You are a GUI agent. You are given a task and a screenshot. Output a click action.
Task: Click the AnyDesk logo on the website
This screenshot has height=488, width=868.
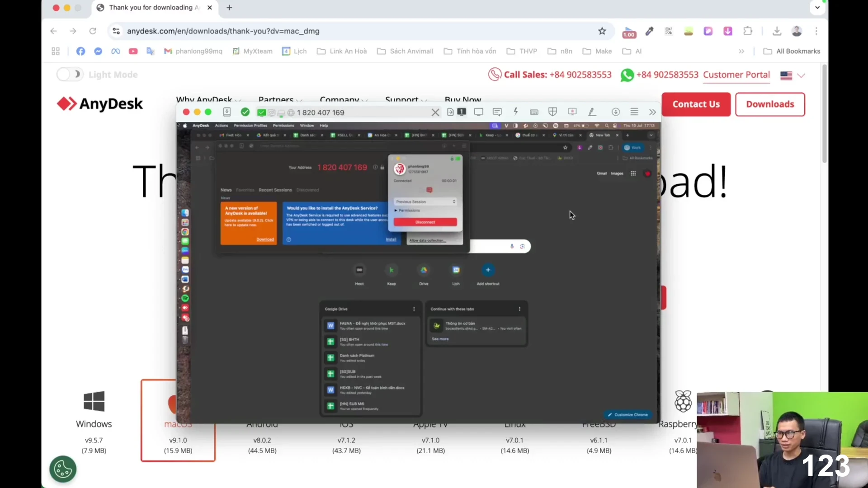coord(99,104)
